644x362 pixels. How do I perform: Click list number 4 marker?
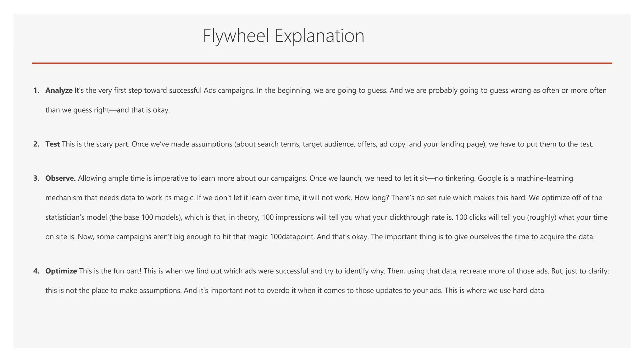pos(36,271)
